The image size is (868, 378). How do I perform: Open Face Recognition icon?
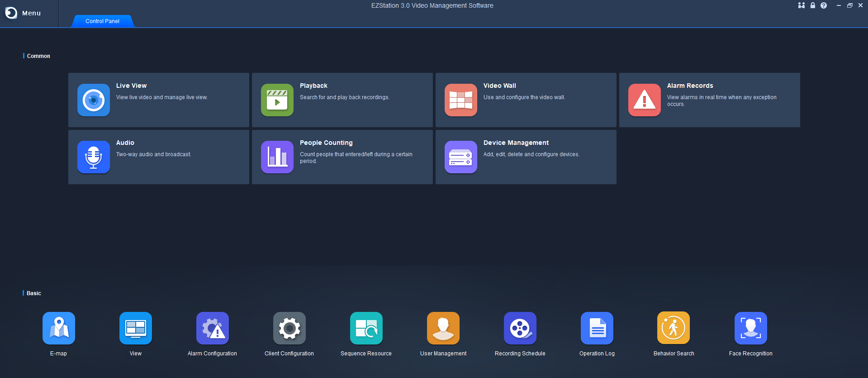pos(751,328)
